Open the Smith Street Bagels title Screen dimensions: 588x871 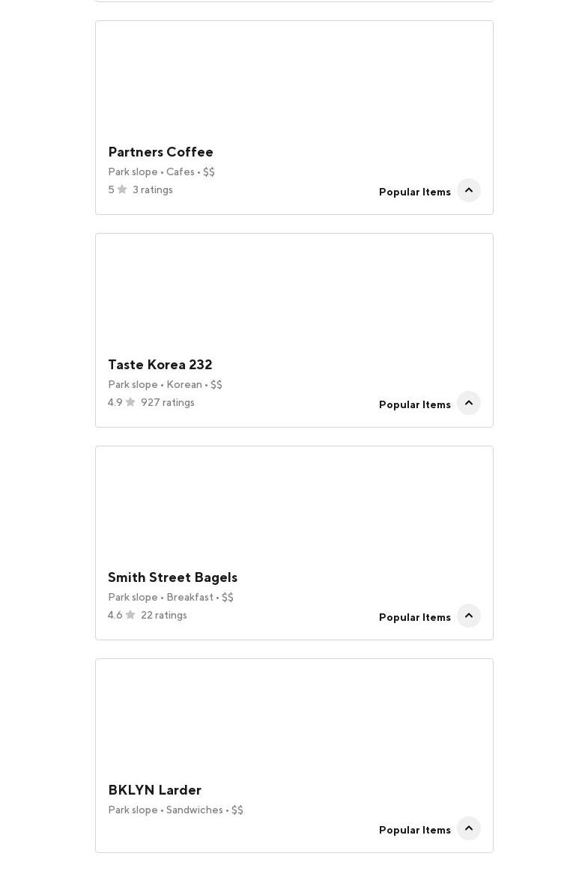(173, 577)
